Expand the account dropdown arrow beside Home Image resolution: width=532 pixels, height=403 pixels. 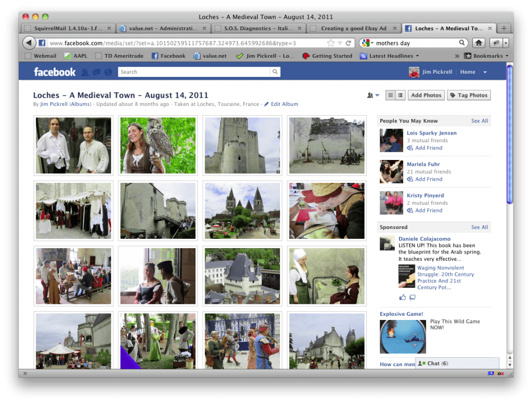pyautogui.click(x=485, y=72)
